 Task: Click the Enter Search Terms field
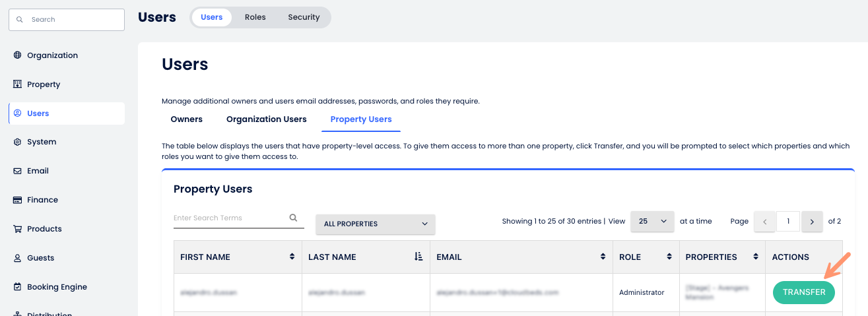point(228,218)
